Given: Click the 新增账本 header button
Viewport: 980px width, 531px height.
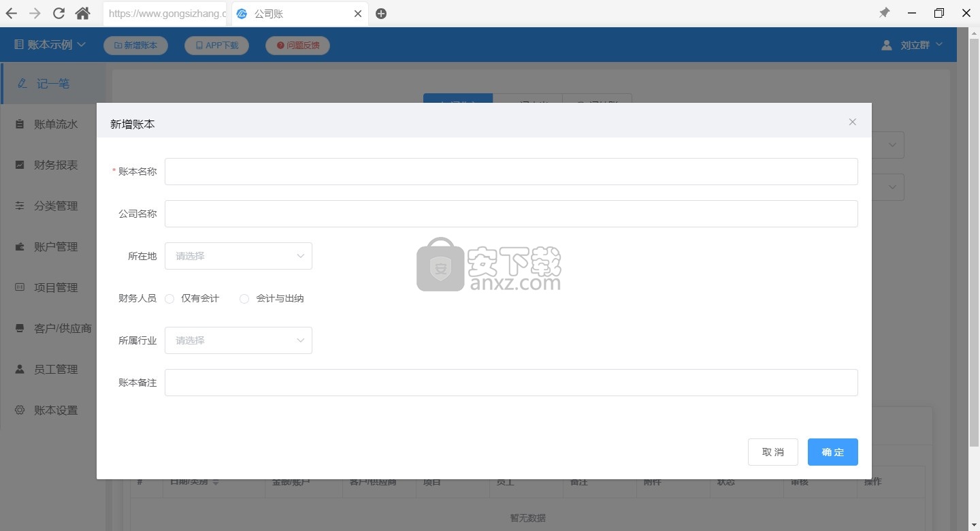Looking at the screenshot, I should (135, 45).
